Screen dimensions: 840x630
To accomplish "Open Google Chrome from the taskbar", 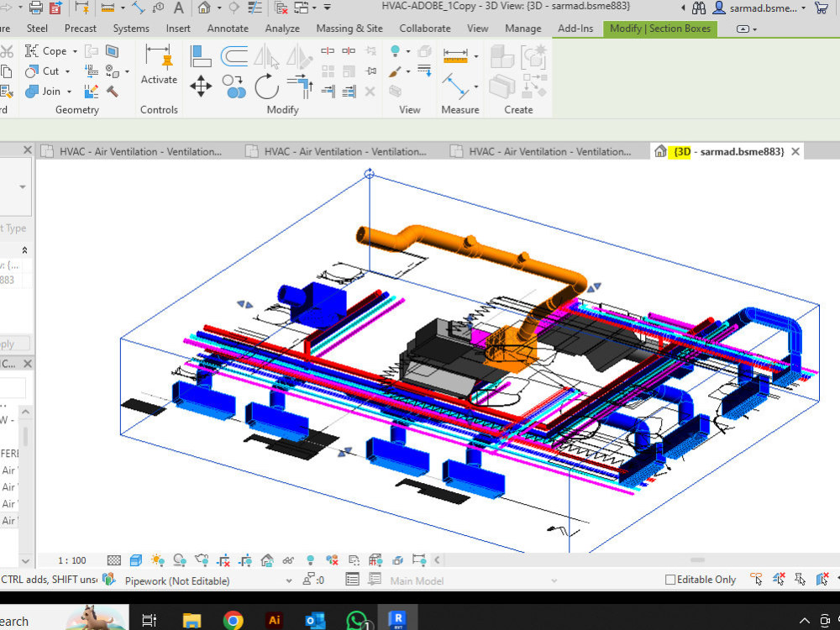I will click(233, 621).
